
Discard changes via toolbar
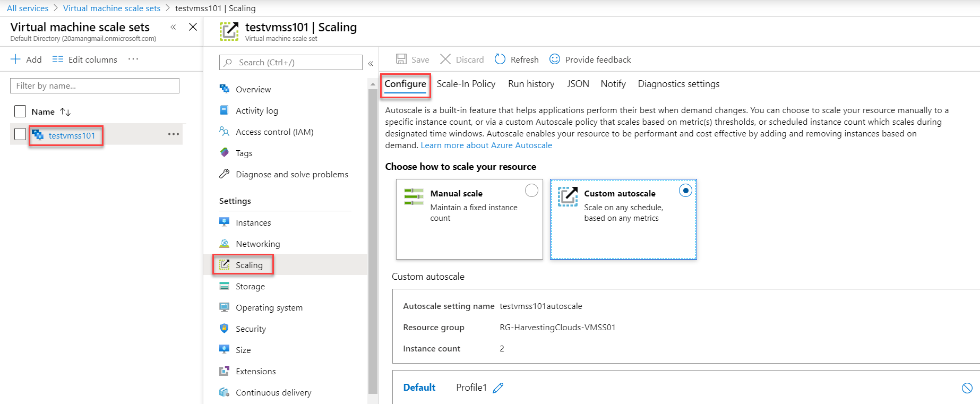[x=462, y=59]
